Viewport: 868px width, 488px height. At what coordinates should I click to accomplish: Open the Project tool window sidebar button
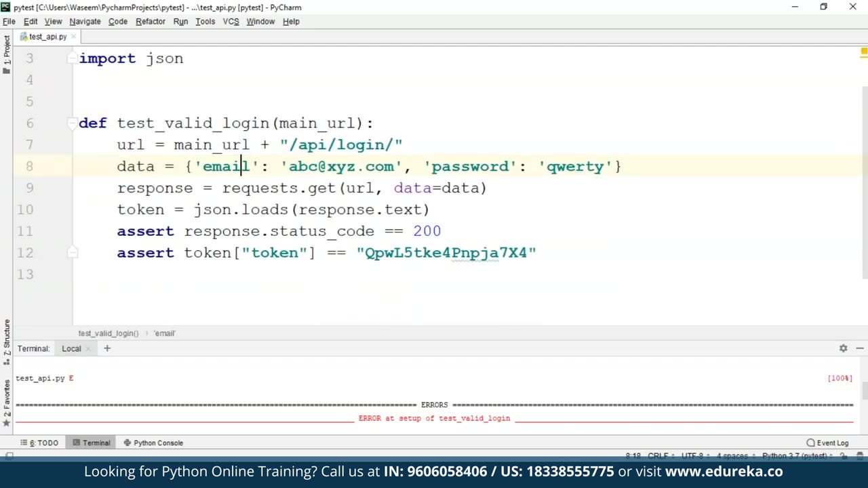pyautogui.click(x=6, y=54)
